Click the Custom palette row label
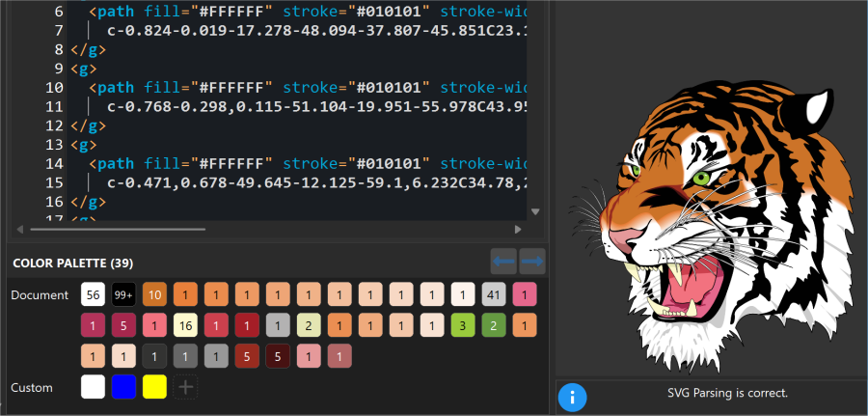868x416 pixels. pyautogui.click(x=32, y=387)
